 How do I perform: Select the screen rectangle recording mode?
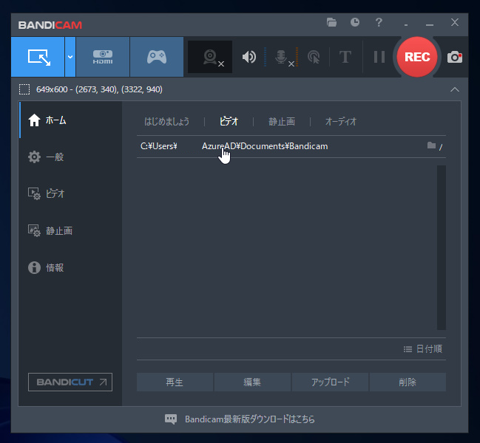(x=38, y=57)
